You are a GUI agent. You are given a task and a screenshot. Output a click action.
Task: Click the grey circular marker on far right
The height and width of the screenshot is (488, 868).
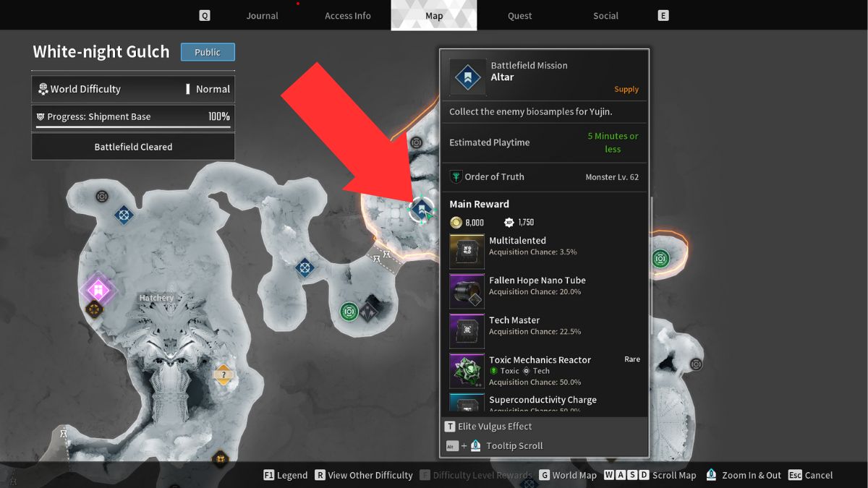[x=696, y=364]
